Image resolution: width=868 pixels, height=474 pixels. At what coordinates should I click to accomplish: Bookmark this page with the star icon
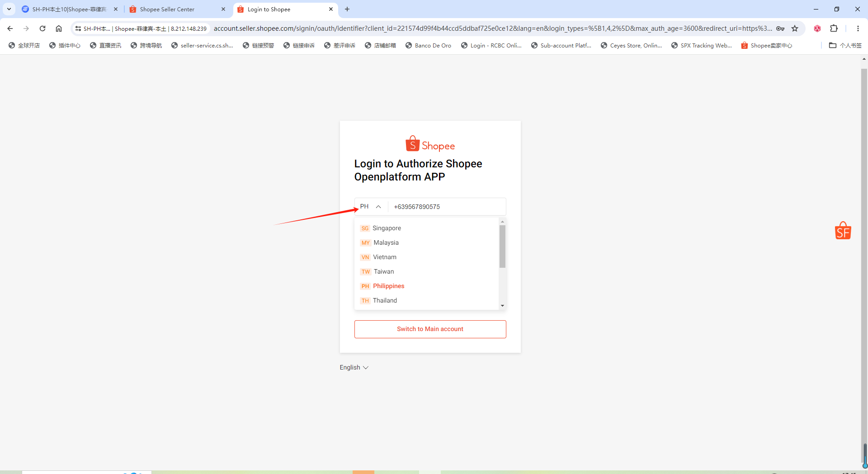coord(795,28)
